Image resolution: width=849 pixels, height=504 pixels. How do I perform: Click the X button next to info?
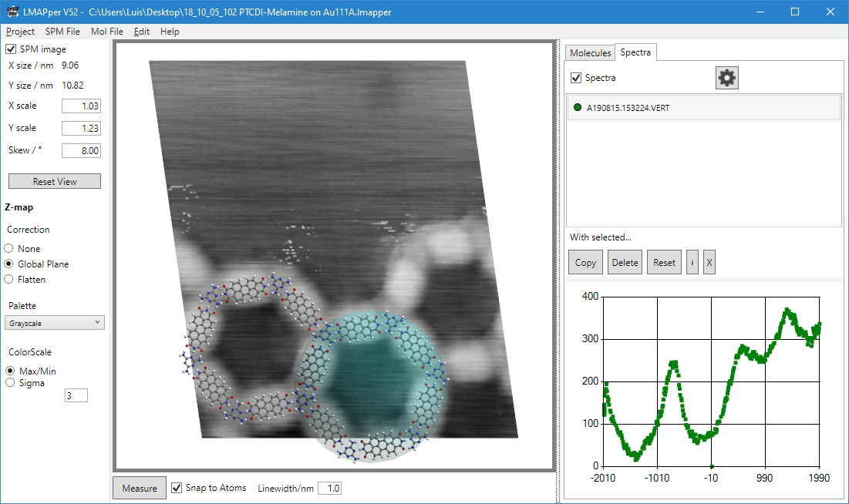coord(709,262)
